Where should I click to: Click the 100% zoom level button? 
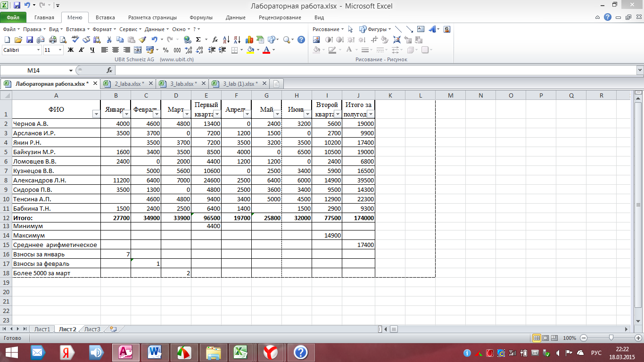[570, 338]
